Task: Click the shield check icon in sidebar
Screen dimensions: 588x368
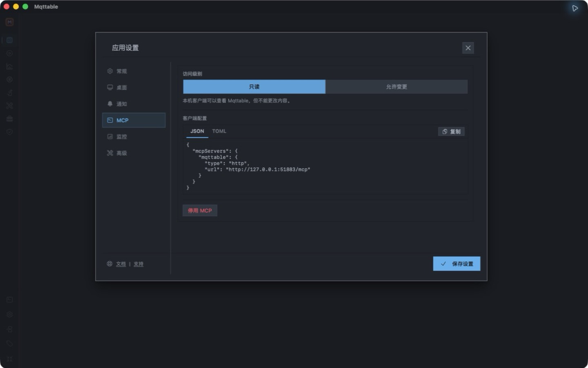Action: pyautogui.click(x=9, y=132)
